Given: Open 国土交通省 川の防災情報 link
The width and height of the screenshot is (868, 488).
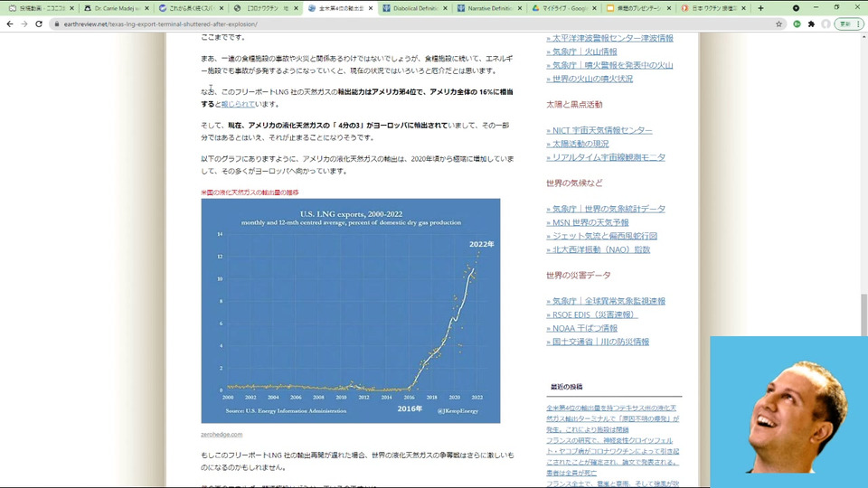Looking at the screenshot, I should [598, 342].
